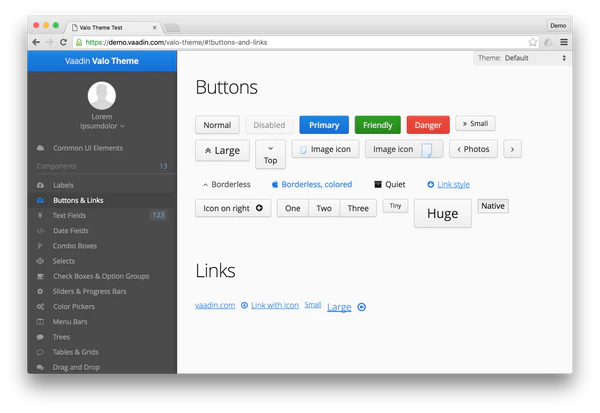Open Text Fields in the sidebar

(69, 215)
